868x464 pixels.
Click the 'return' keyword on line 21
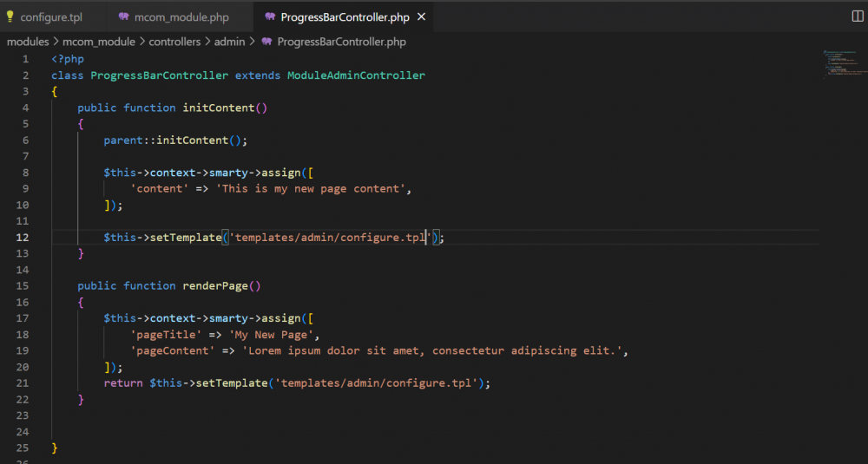pyautogui.click(x=123, y=382)
